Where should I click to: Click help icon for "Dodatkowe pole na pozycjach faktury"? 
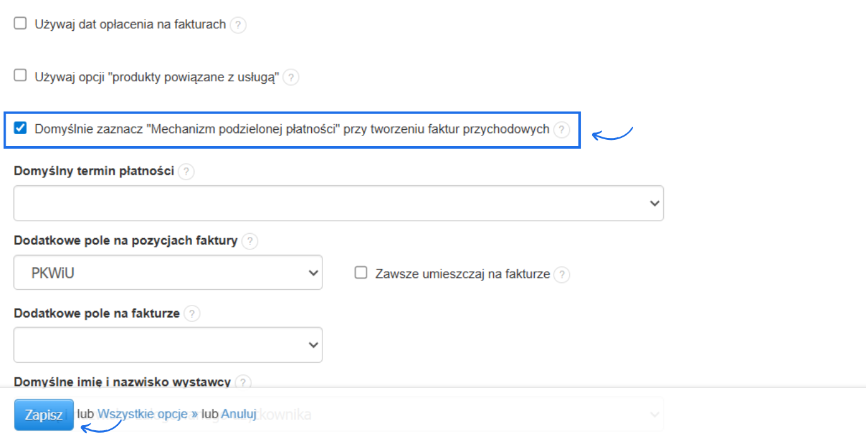tap(250, 241)
